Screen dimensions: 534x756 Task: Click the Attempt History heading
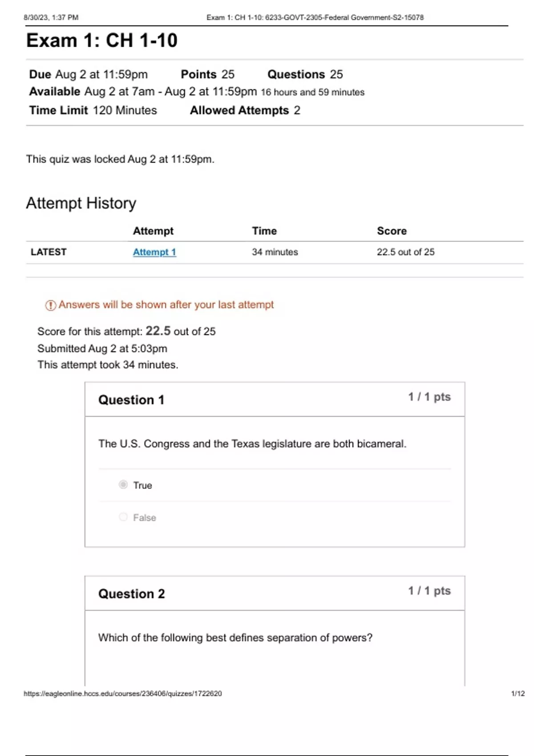pos(81,203)
